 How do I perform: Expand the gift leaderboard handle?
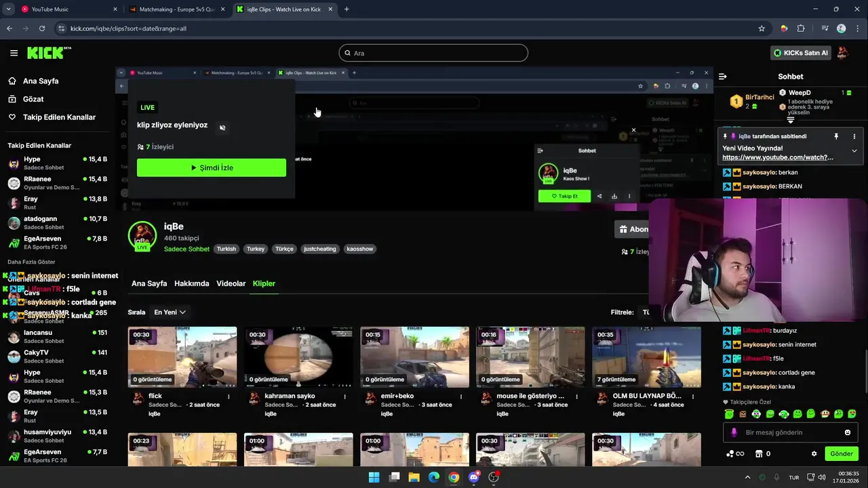[791, 120]
